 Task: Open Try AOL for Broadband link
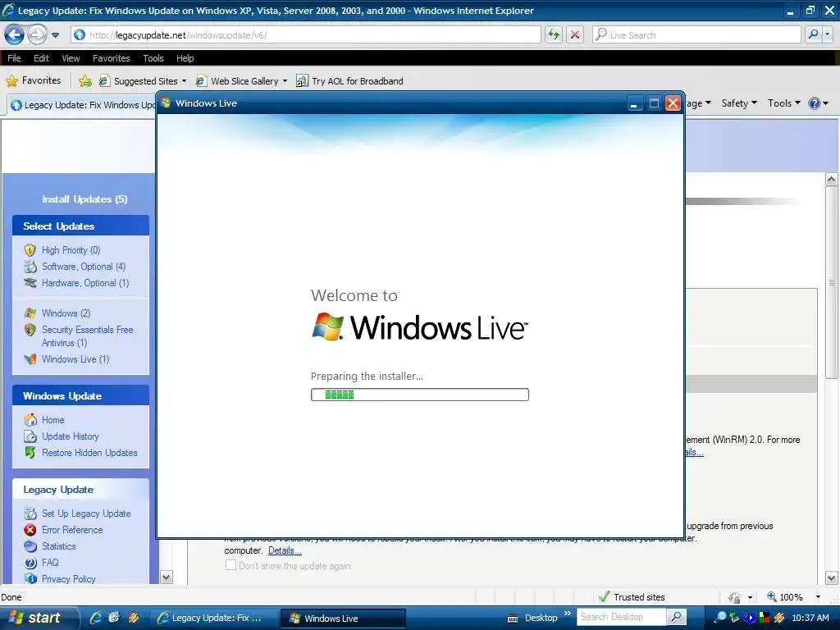pos(350,81)
